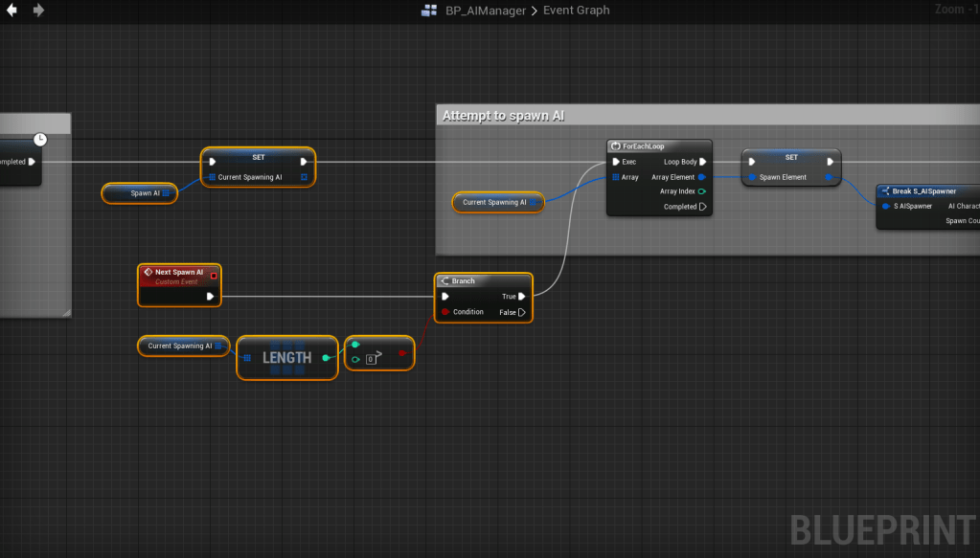Click the back navigation arrow
980x558 pixels.
point(12,11)
